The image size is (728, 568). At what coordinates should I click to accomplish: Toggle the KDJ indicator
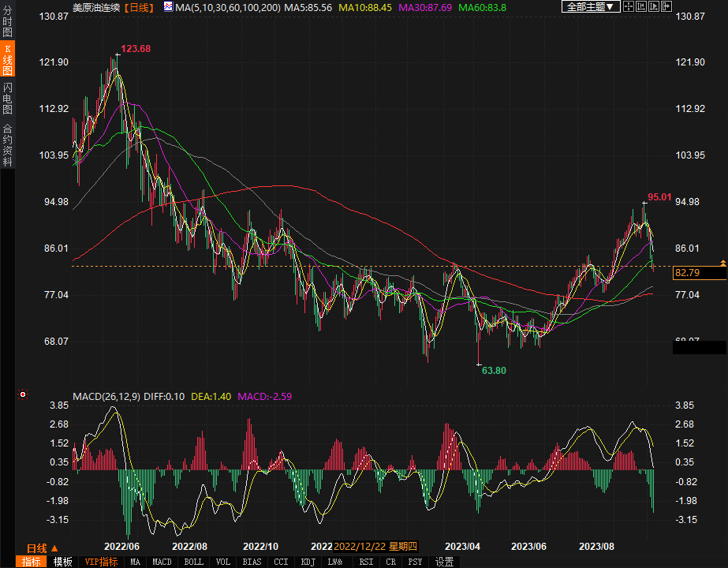pos(306,562)
